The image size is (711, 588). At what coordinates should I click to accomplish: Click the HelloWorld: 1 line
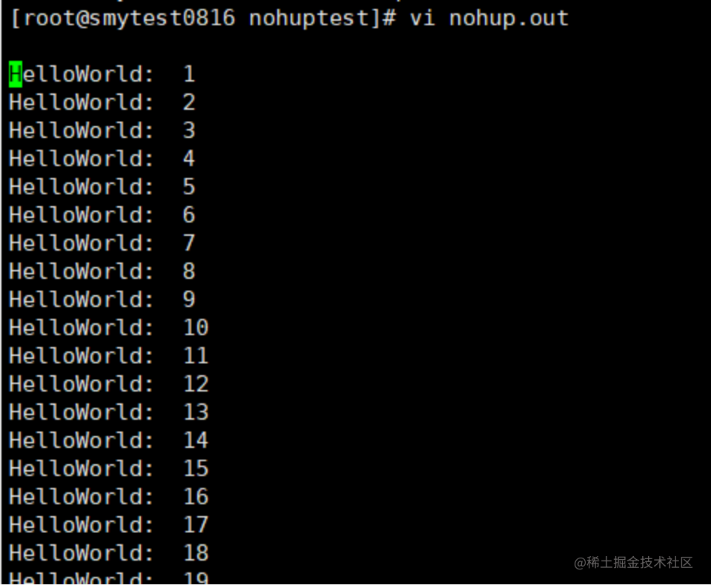click(102, 74)
